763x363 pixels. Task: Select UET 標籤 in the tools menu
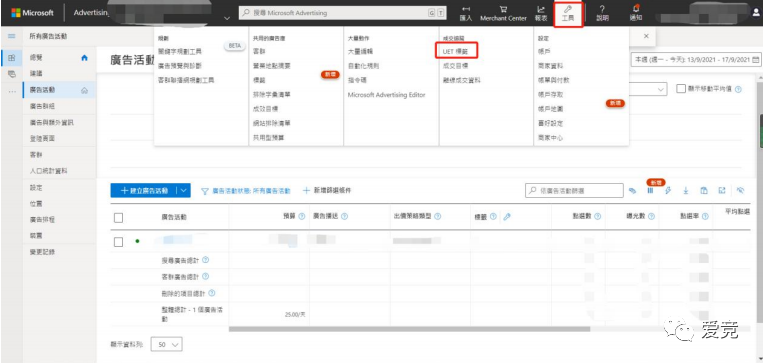point(455,51)
